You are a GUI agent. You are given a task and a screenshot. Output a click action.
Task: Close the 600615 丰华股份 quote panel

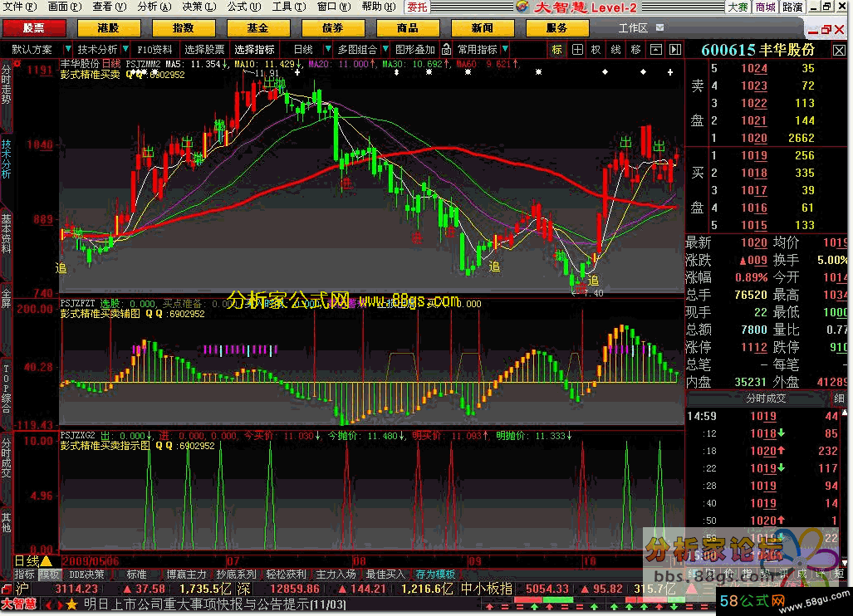point(839,51)
